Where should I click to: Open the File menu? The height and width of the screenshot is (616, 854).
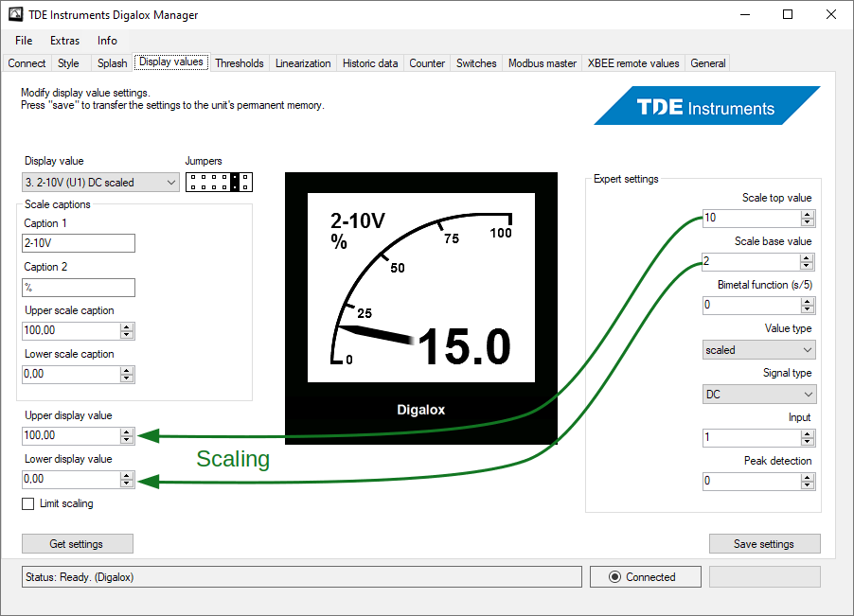pyautogui.click(x=24, y=41)
